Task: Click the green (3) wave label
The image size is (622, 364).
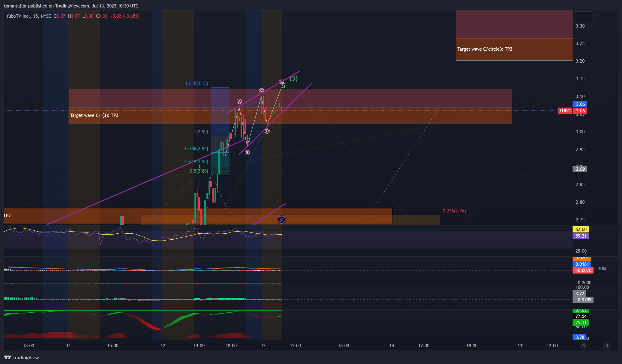Action: point(294,78)
